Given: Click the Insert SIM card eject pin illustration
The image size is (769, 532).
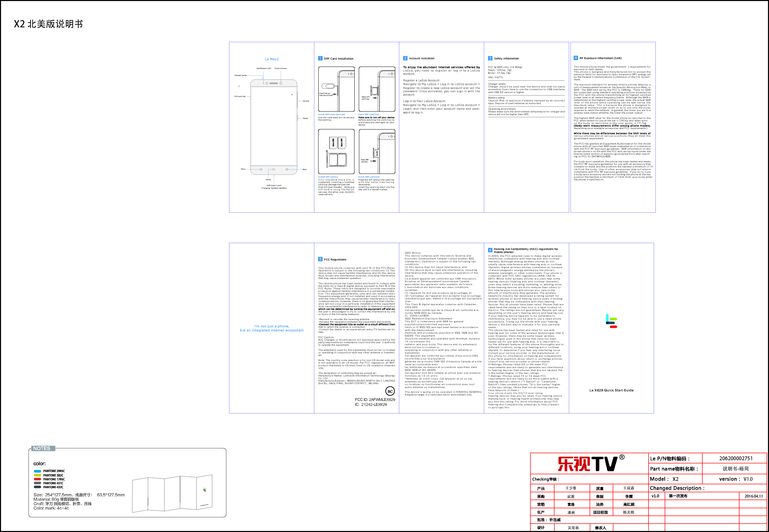Looking at the screenshot, I should click(336, 89).
